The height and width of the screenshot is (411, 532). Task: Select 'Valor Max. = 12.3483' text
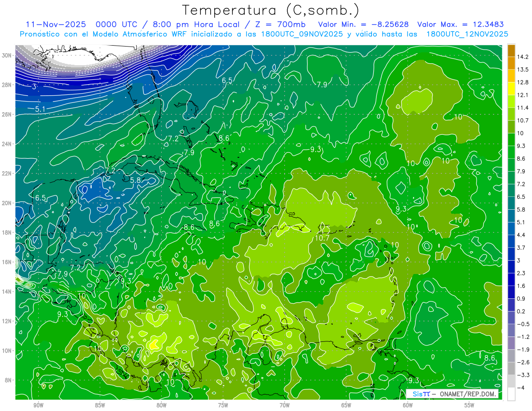tap(461, 24)
